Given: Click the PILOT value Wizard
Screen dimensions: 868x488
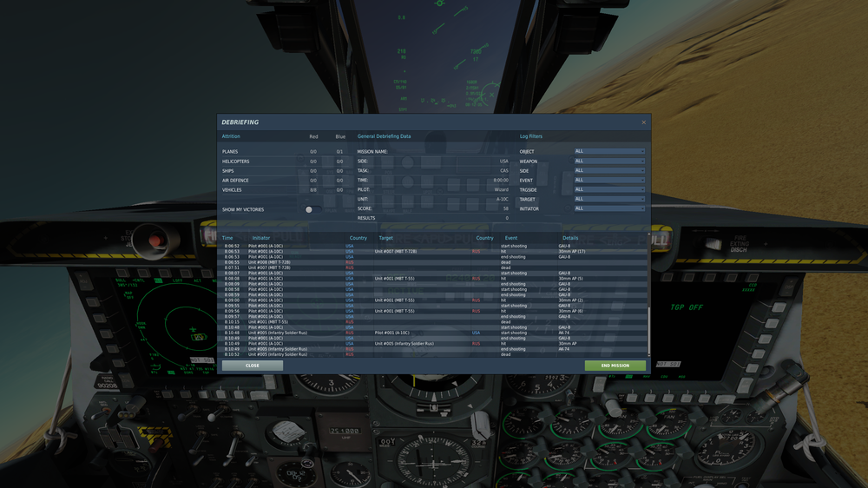Looking at the screenshot, I should pos(502,189).
